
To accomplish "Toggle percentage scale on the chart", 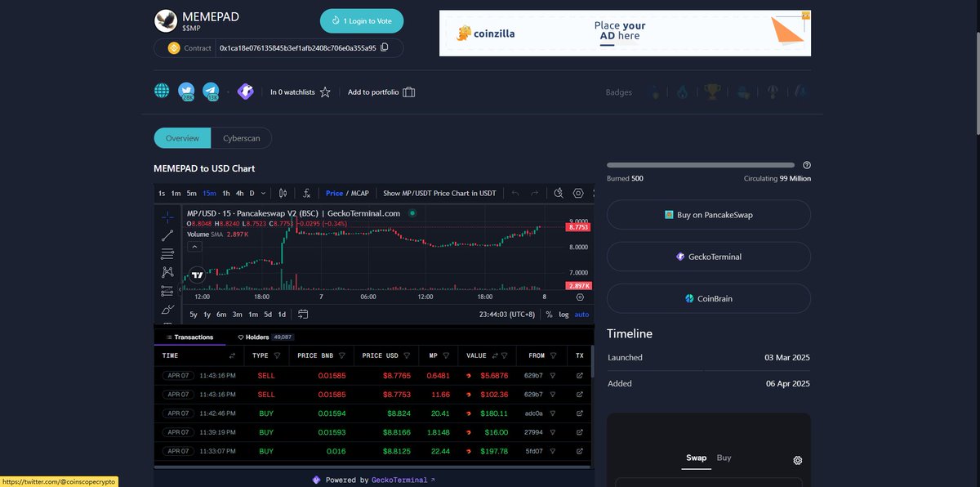I will tap(549, 315).
